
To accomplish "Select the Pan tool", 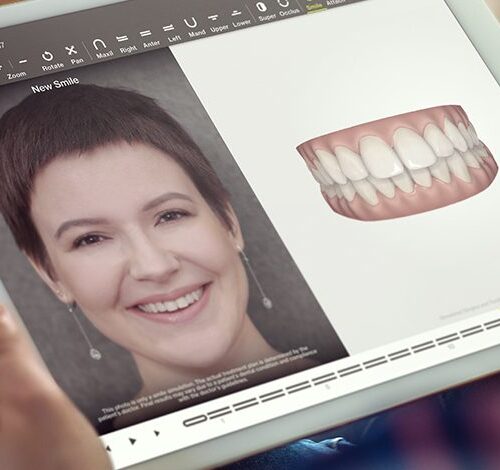I will [74, 55].
